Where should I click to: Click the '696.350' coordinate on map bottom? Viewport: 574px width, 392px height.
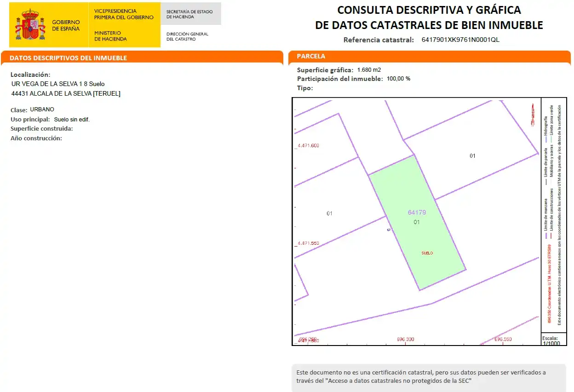(x=503, y=340)
